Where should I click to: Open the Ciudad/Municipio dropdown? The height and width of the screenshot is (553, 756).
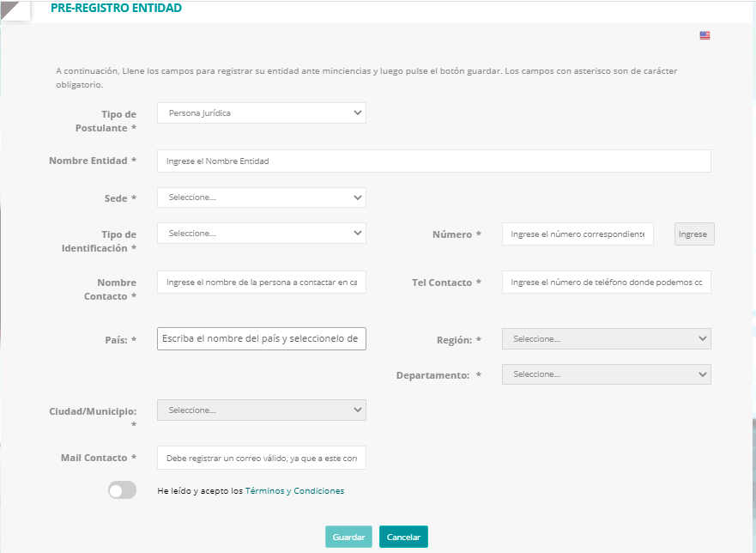262,410
